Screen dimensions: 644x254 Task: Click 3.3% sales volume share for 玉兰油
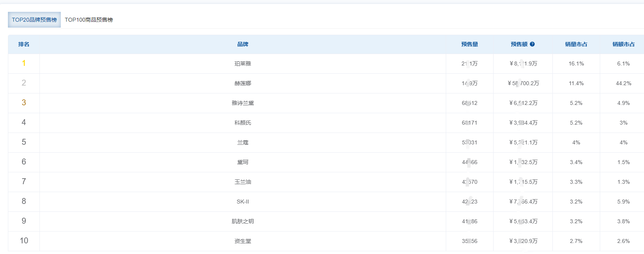click(x=576, y=182)
